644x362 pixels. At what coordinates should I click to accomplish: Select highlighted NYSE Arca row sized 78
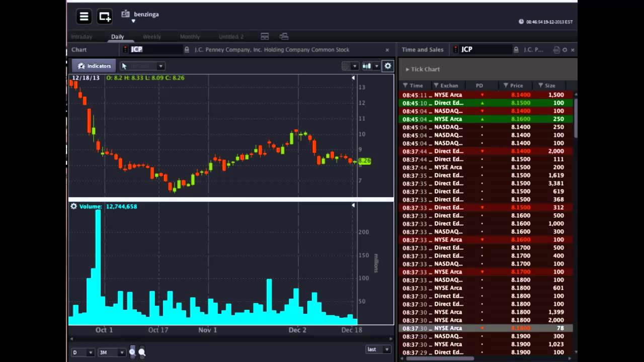(486, 328)
